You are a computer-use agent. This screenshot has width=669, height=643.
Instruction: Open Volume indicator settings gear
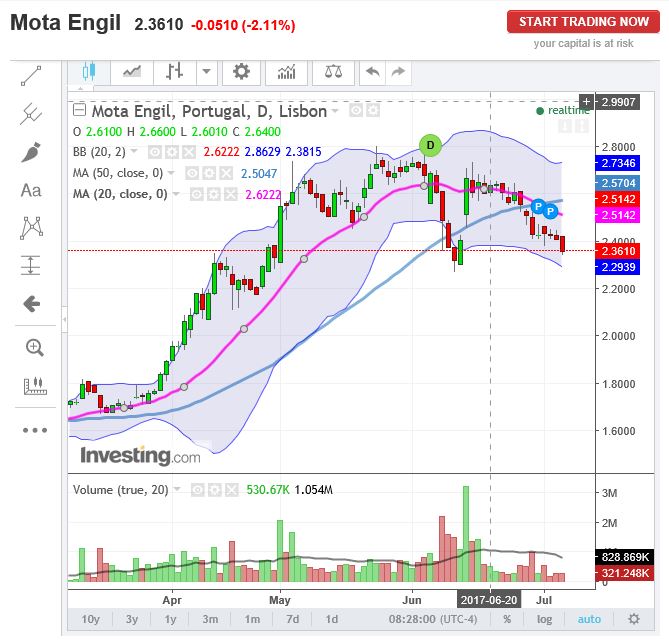(214, 490)
